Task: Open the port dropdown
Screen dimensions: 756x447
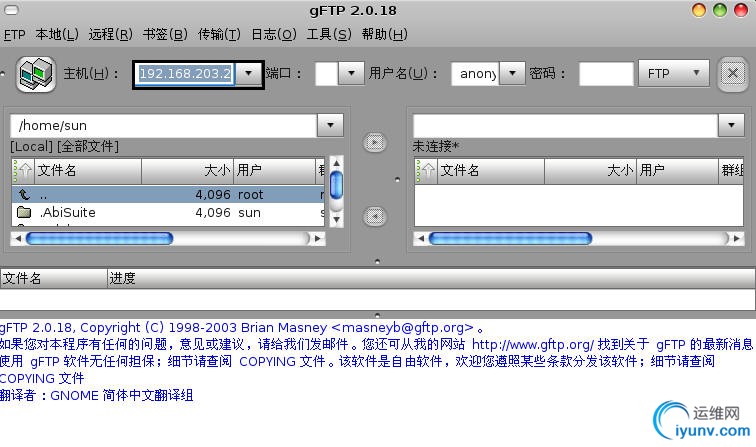Action: [351, 73]
